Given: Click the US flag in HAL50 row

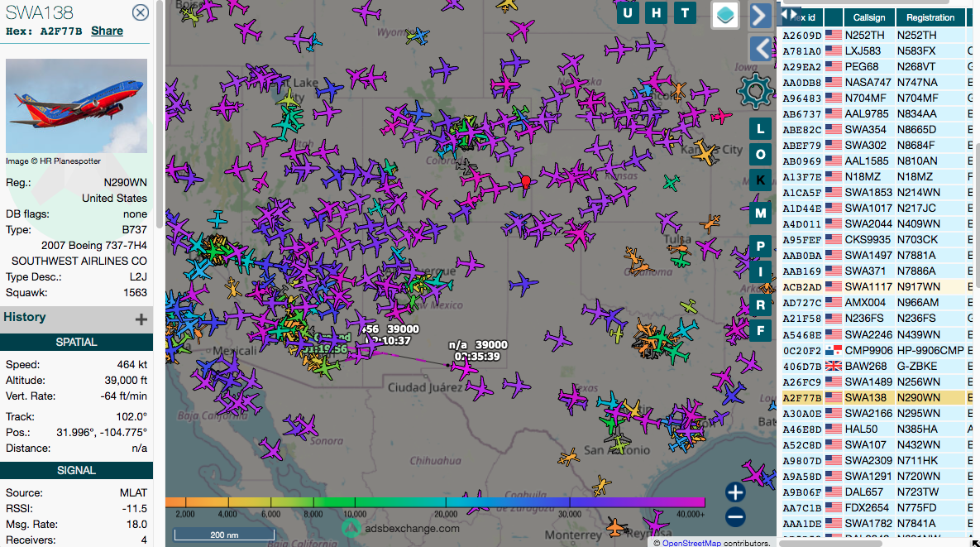Looking at the screenshot, I should [833, 429].
